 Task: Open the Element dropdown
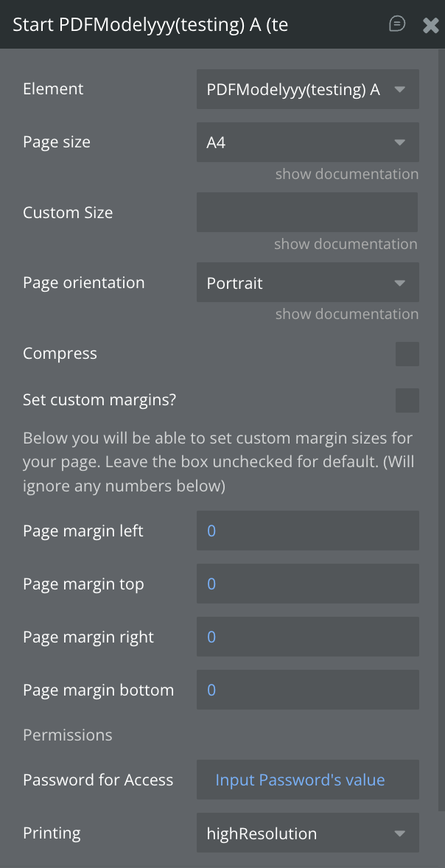307,89
